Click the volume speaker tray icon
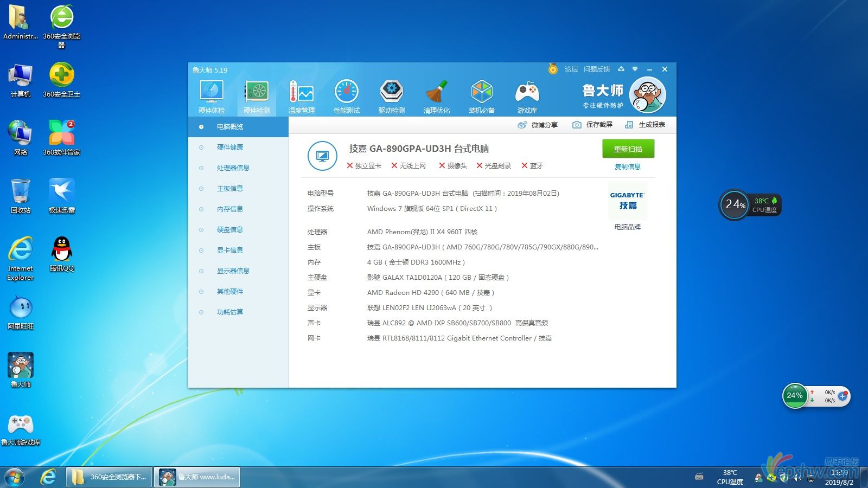The image size is (868, 488). [797, 478]
